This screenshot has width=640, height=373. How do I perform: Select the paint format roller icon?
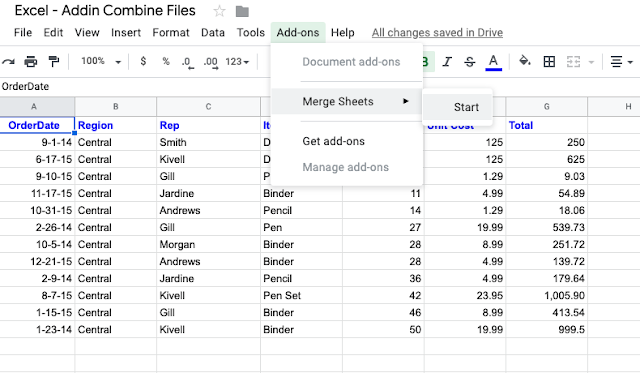tap(53, 62)
